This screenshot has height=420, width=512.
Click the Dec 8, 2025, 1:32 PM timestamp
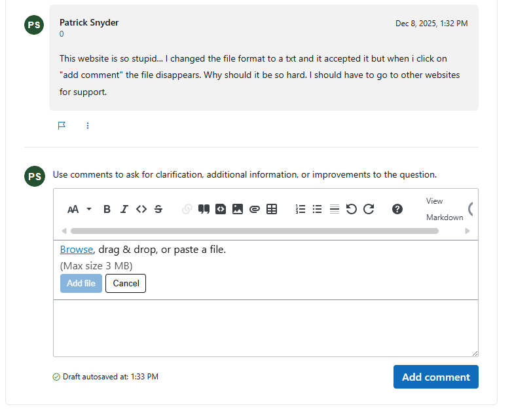tap(431, 24)
